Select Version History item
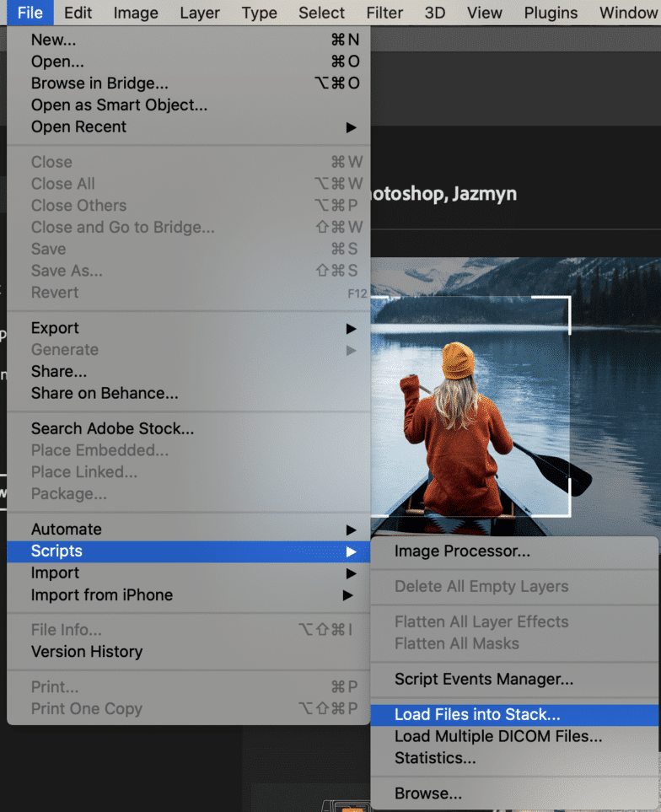Image resolution: width=661 pixels, height=812 pixels. [87, 652]
